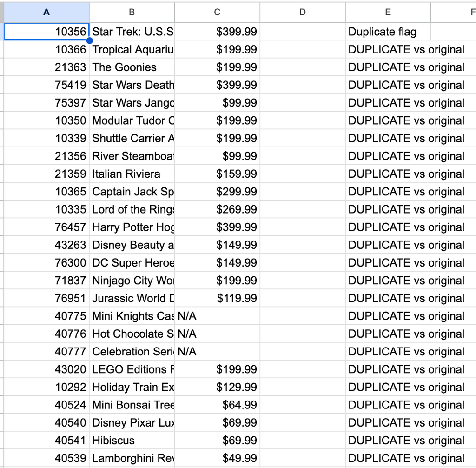Click the empty D column cell beside Jurassic World
This screenshot has height=468, width=476.
coord(302,298)
